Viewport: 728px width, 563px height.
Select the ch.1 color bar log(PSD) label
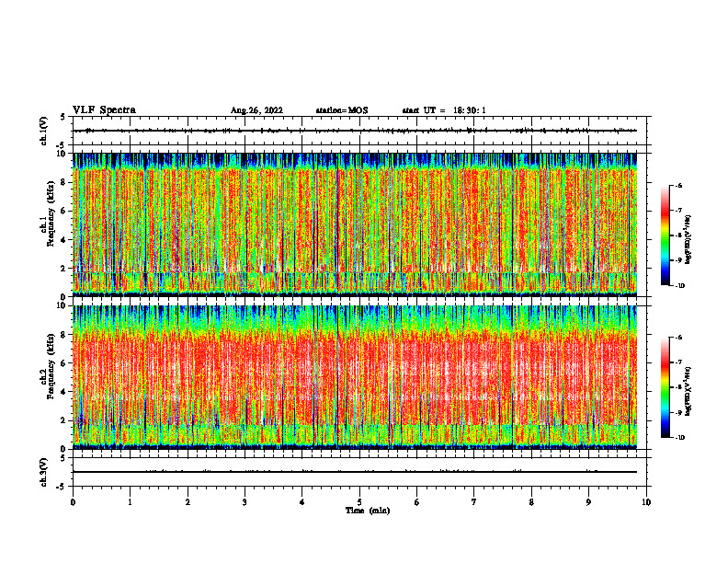[688, 240]
